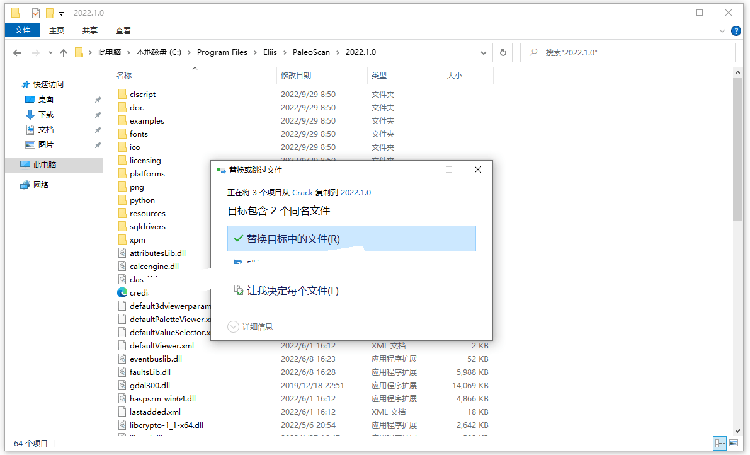Sort by the Type column header
This screenshot has height=455, width=750.
click(x=379, y=76)
